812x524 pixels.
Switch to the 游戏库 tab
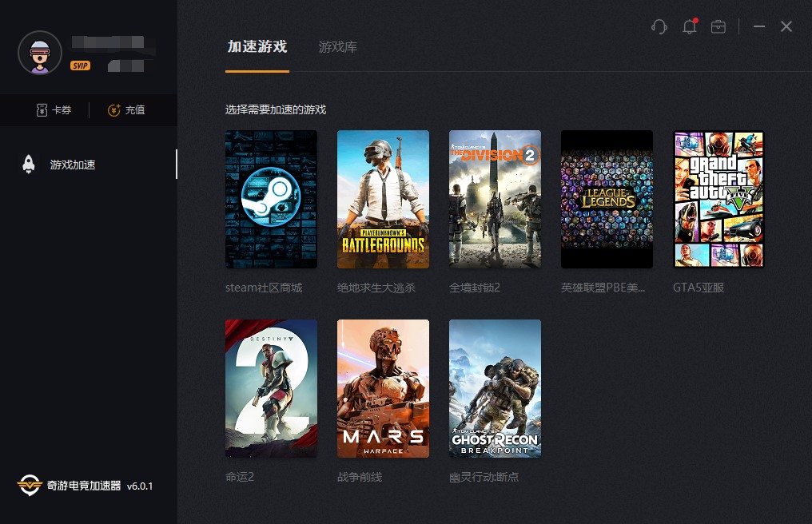pyautogui.click(x=337, y=47)
